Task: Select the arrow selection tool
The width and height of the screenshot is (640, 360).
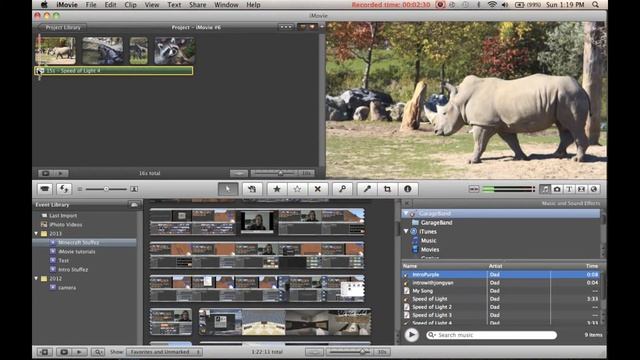Action: [228, 189]
